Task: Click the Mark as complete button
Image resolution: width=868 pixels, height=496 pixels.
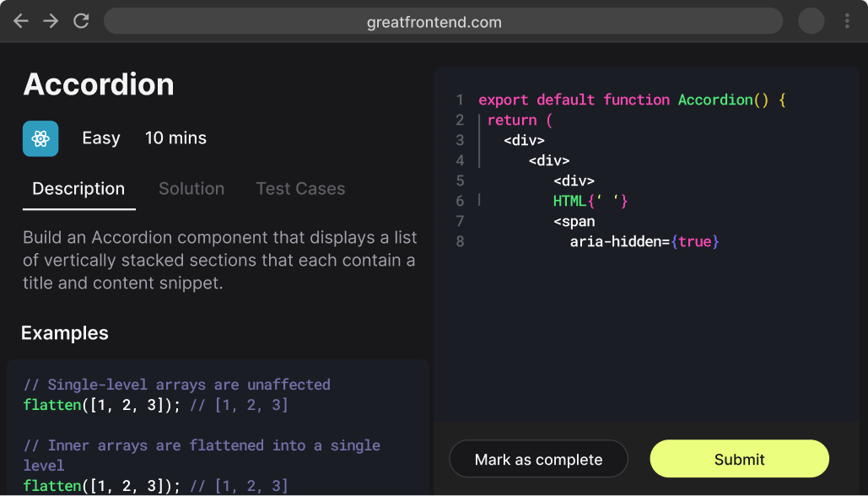Action: [539, 459]
